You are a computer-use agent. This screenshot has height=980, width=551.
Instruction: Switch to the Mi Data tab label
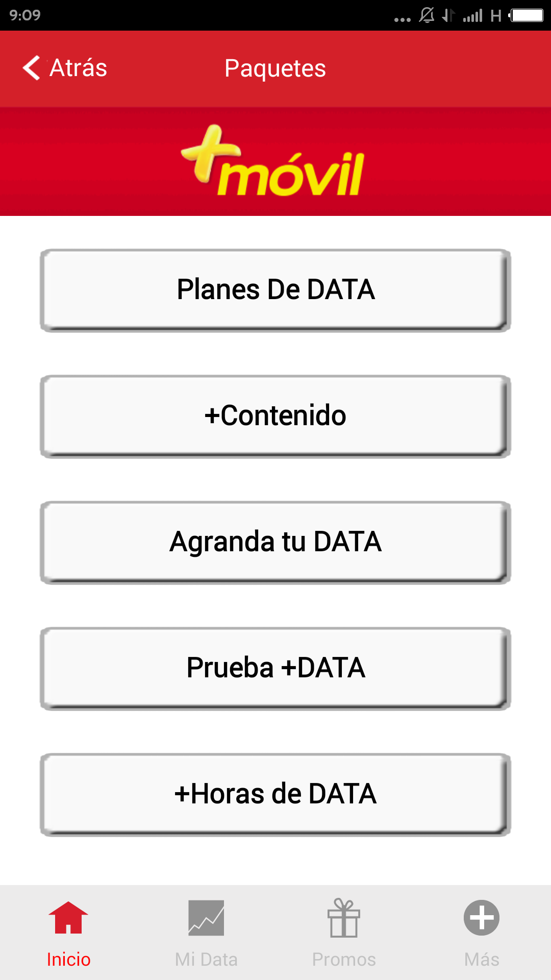206,960
